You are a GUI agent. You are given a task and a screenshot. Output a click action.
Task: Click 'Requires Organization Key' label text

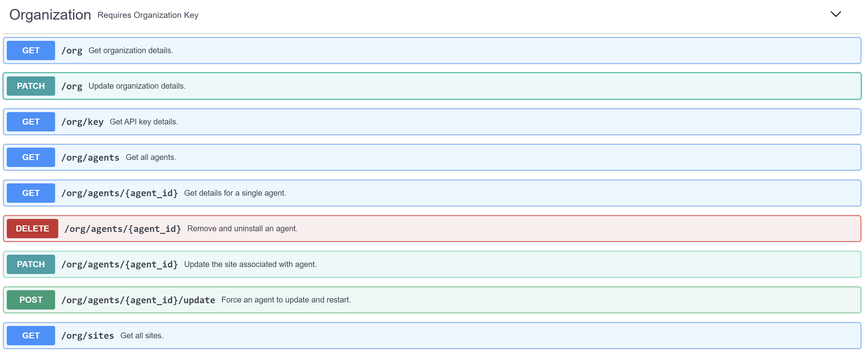[x=148, y=15]
